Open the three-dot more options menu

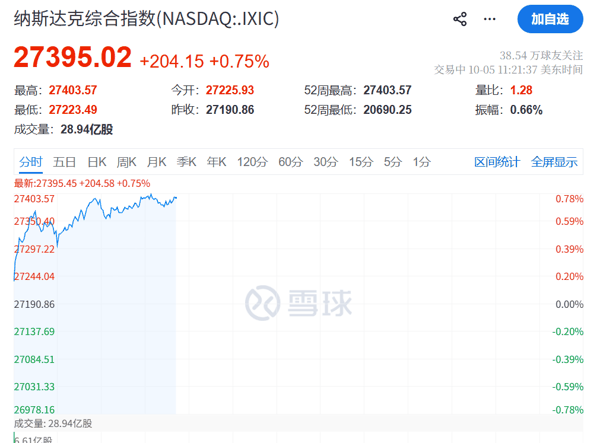489,19
